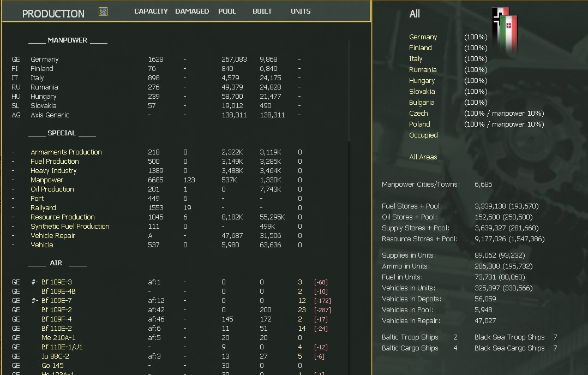The image size is (588, 375).
Task: Collapse the MANPOWER section header
Action: pyautogui.click(x=68, y=40)
